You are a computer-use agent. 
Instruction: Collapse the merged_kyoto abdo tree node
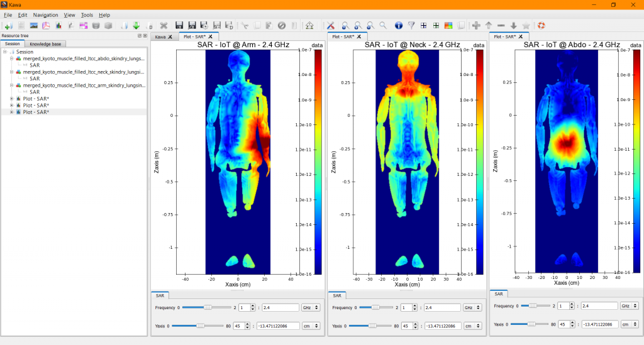click(11, 58)
